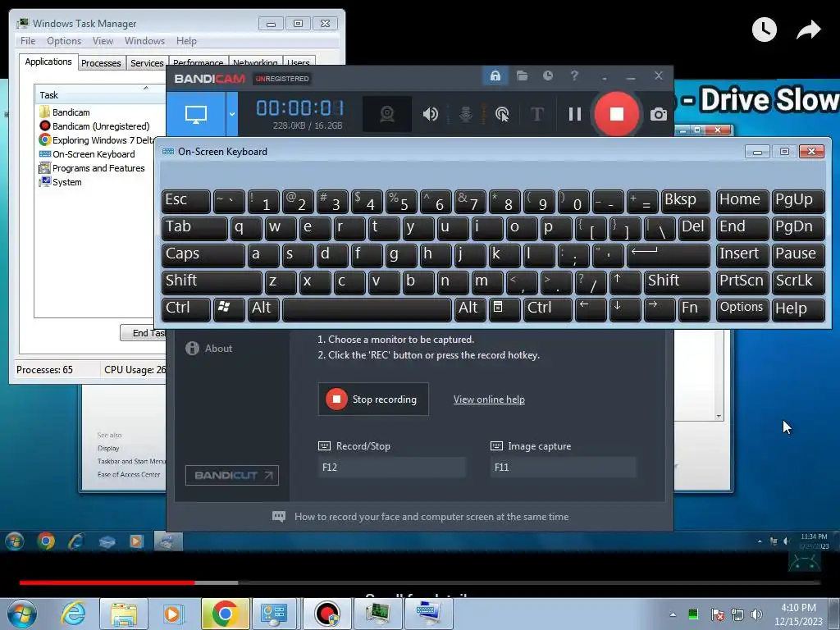Toggle the webcam overlay icon in Bandicam
Image resolution: width=840 pixels, height=630 pixels.
[387, 113]
